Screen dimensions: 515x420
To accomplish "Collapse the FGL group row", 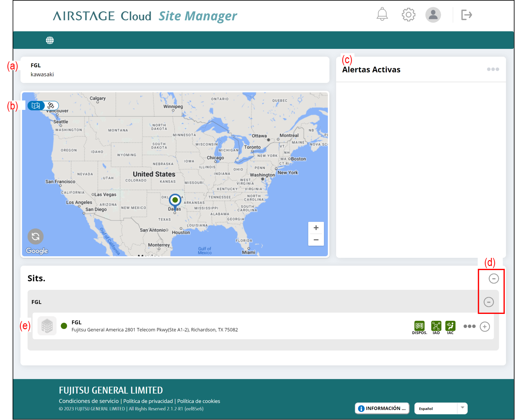I will tap(488, 302).
